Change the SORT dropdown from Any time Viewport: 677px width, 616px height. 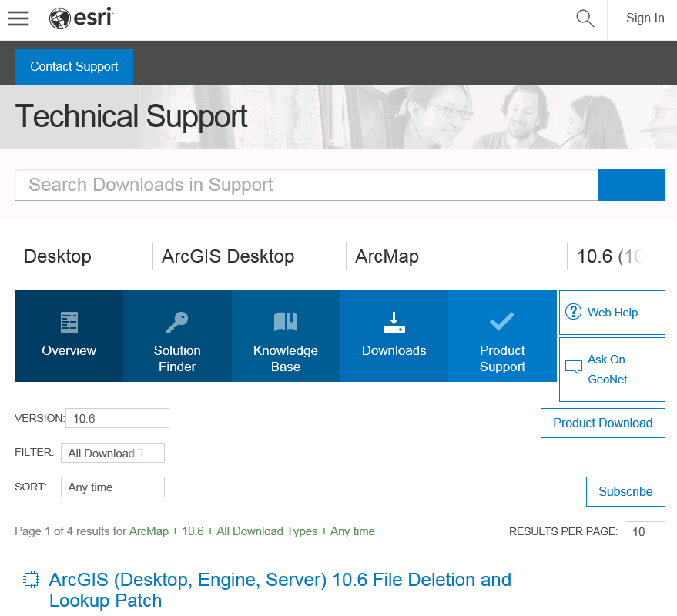pyautogui.click(x=112, y=487)
